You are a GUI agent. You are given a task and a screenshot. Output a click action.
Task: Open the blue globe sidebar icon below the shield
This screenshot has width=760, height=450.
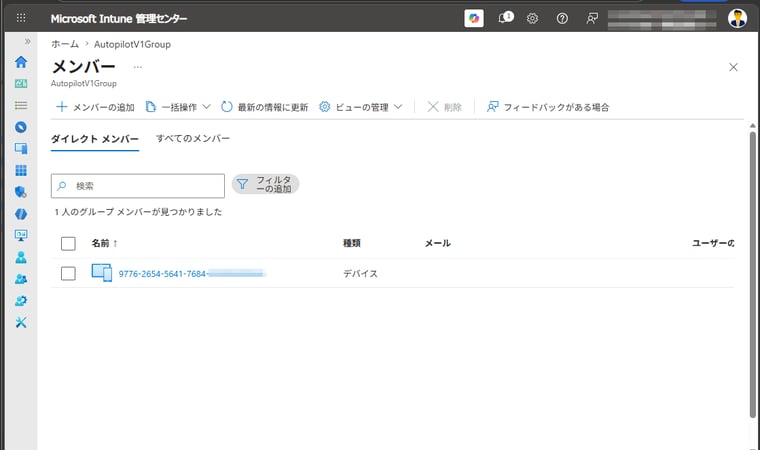(21, 214)
